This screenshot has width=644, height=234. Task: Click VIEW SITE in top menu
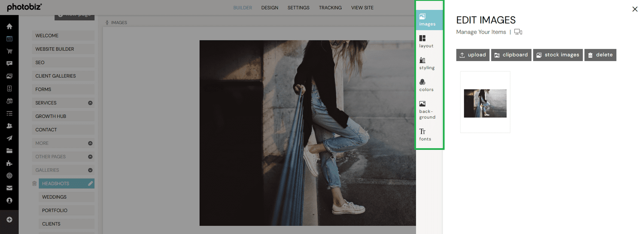pos(362,8)
